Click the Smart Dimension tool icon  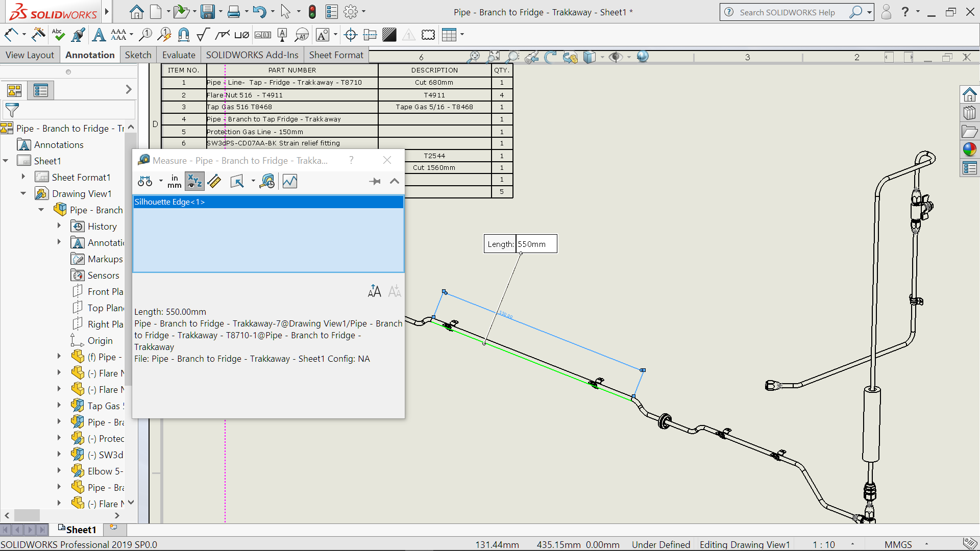click(11, 35)
